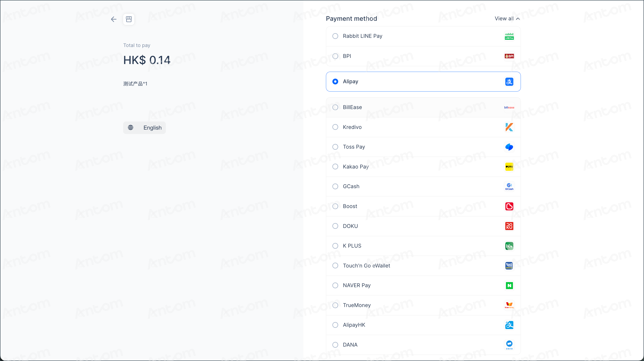644x361 pixels.
Task: Select the AlipayHK radio button
Action: coord(335,325)
